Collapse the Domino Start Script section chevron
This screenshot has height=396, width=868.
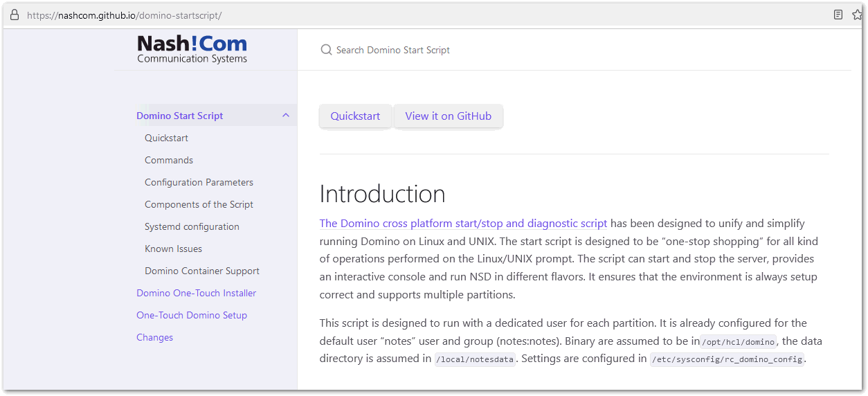286,116
